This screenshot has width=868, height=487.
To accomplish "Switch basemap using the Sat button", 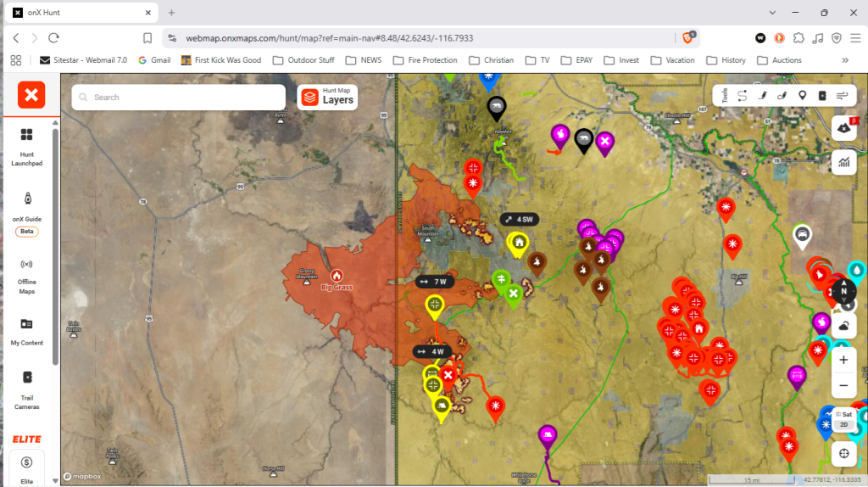I will pyautogui.click(x=844, y=414).
